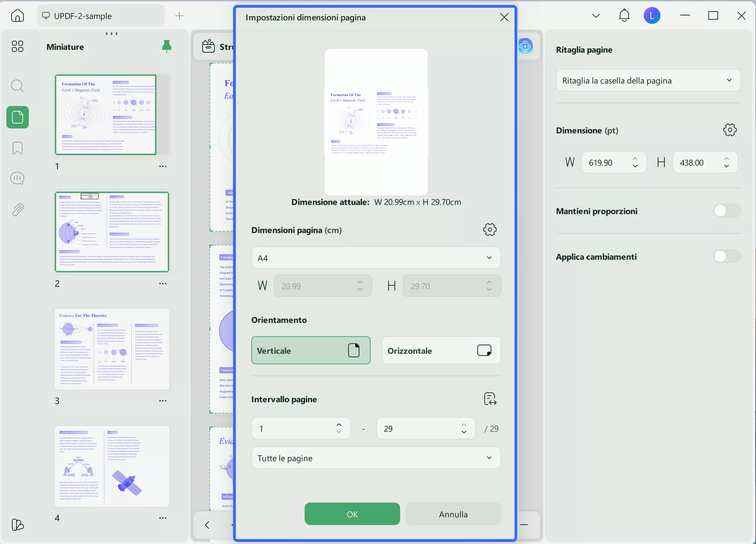Enable Applica cambiamenti
The image size is (756, 544).
coord(726,256)
